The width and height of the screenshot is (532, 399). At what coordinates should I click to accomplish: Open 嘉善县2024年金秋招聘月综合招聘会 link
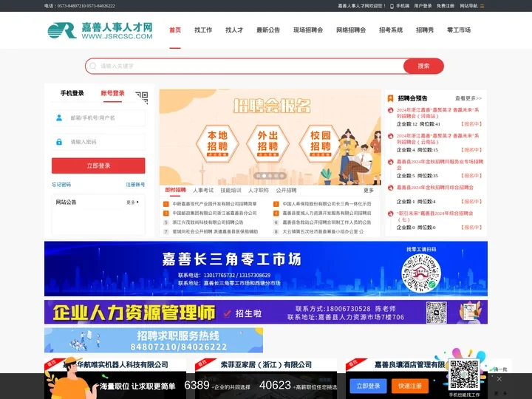435,188
